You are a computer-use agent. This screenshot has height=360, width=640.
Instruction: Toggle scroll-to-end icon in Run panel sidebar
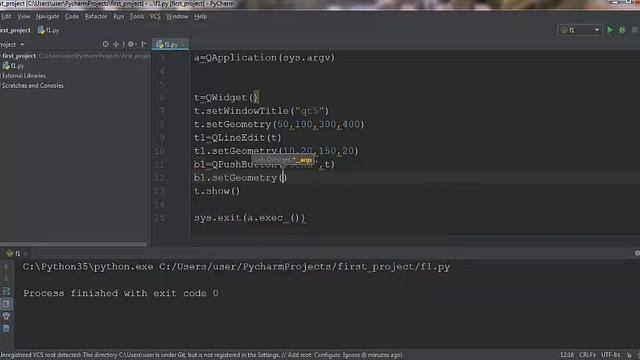coord(6,304)
